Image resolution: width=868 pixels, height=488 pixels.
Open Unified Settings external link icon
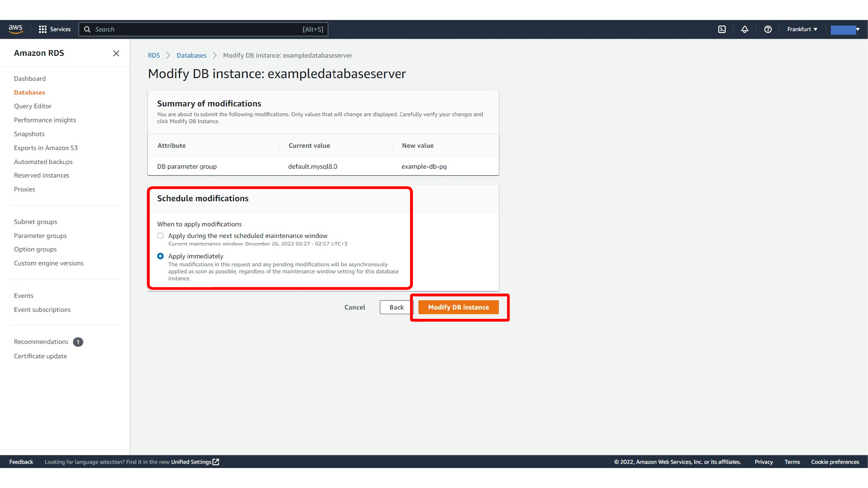click(x=216, y=462)
